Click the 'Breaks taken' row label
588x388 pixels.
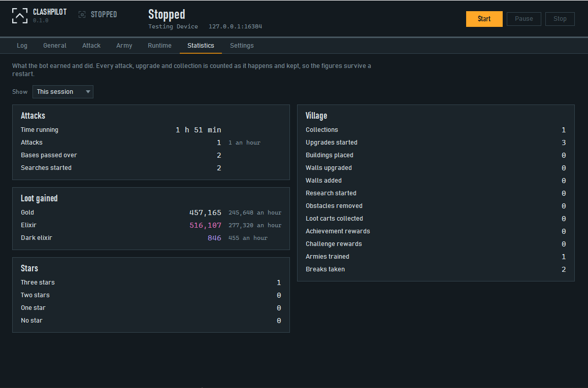[325, 270]
